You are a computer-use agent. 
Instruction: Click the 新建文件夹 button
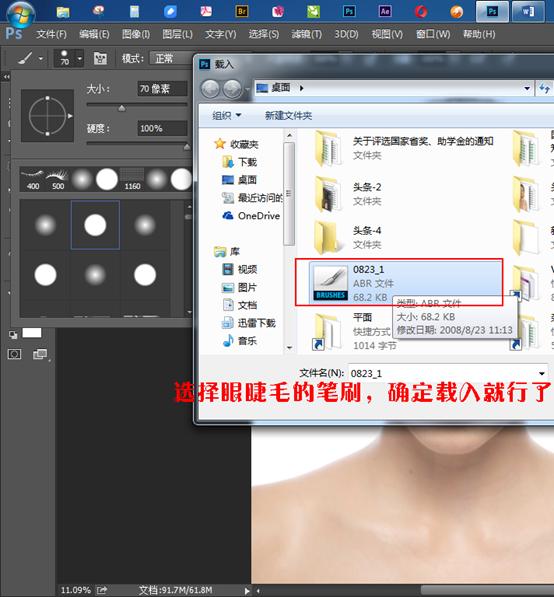[288, 115]
